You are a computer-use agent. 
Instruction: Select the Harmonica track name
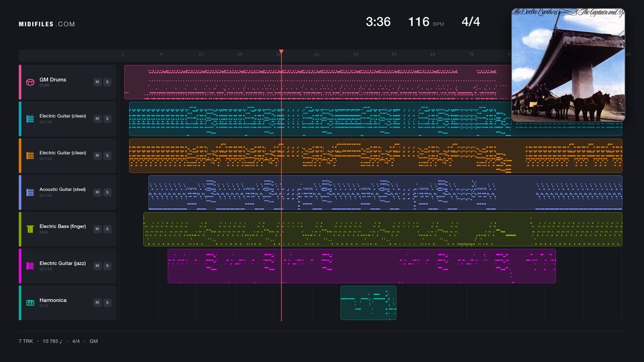point(53,300)
